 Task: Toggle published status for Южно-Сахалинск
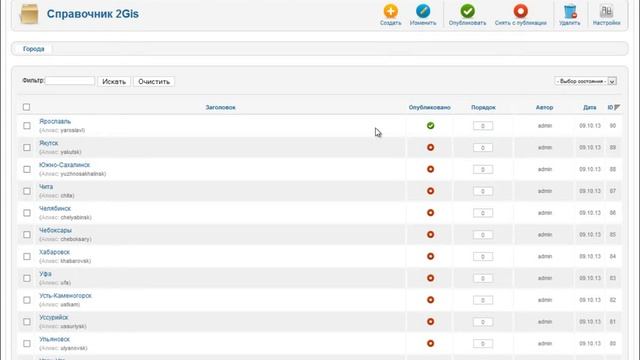click(x=430, y=169)
